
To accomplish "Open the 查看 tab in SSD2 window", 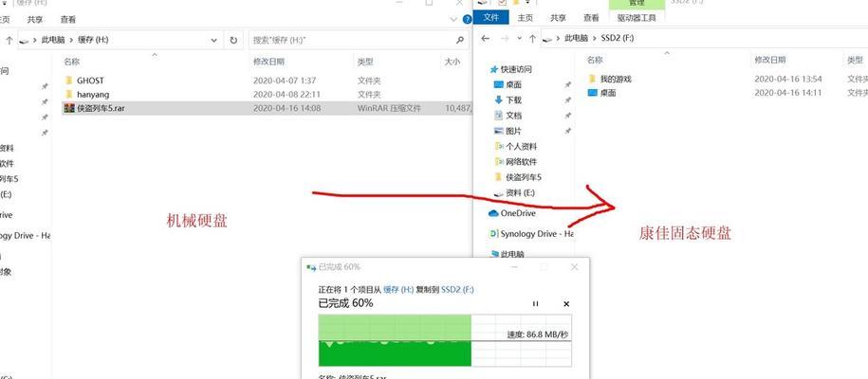I will point(591,18).
